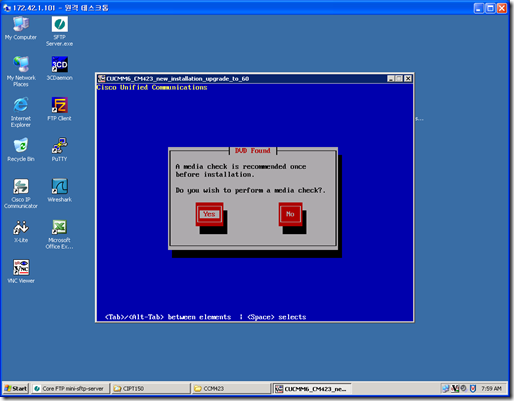Launch the FTP Client shortcut
514x401 pixels.
59,109
